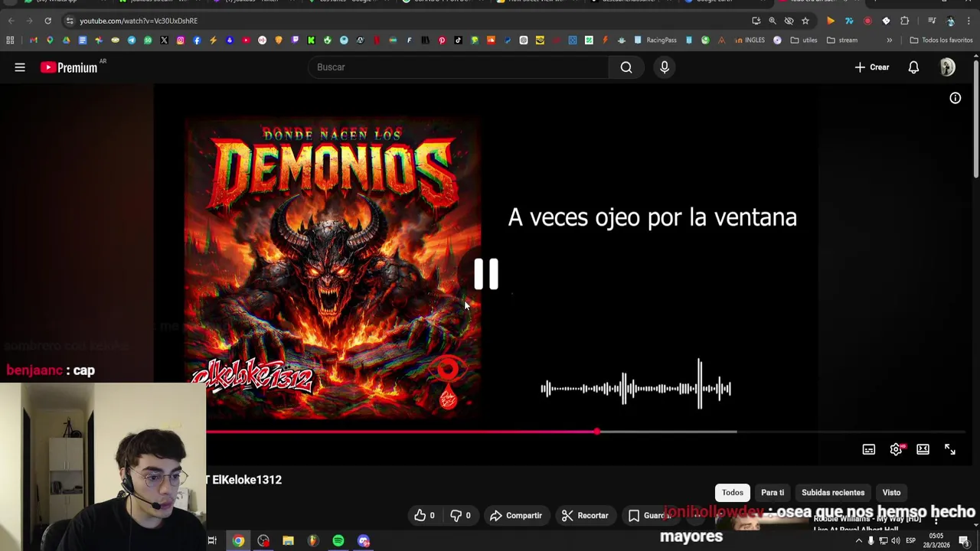Reload the page in Chrome

click(47, 21)
